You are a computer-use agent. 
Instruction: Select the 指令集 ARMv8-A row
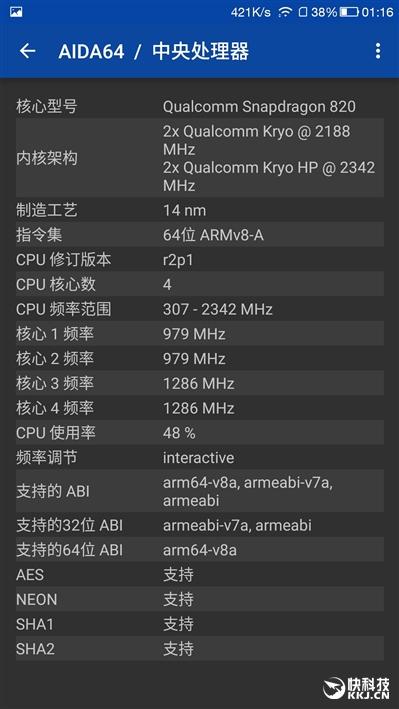200,235
